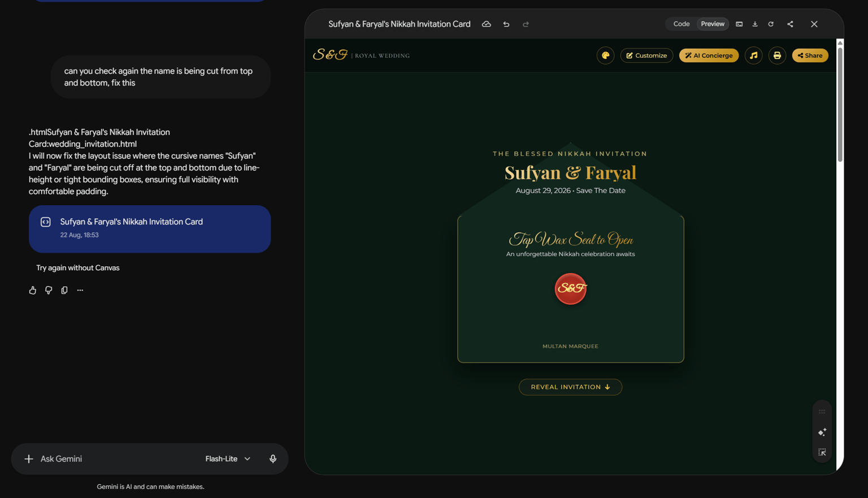The image size is (868, 498).
Task: Copy the Gemini response
Action: click(x=64, y=290)
